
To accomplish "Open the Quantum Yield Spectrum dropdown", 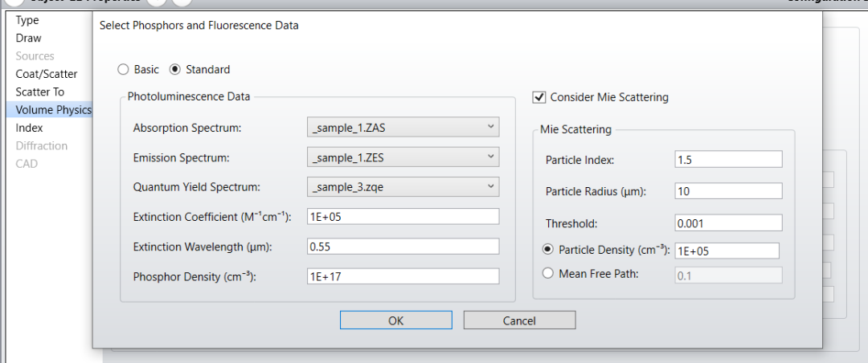I will 403,187.
